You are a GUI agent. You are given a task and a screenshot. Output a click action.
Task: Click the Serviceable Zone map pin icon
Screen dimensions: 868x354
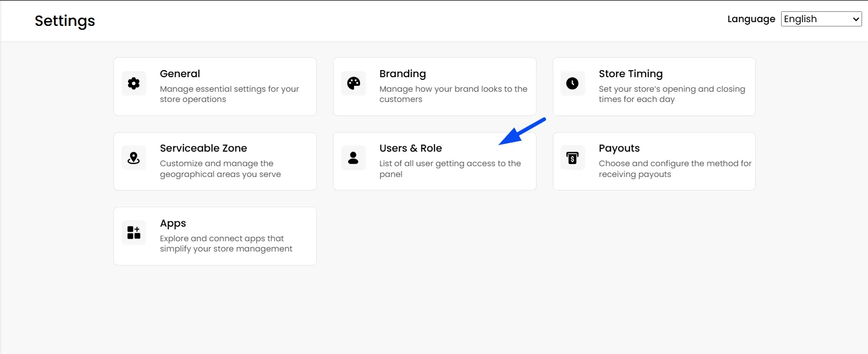coord(134,158)
